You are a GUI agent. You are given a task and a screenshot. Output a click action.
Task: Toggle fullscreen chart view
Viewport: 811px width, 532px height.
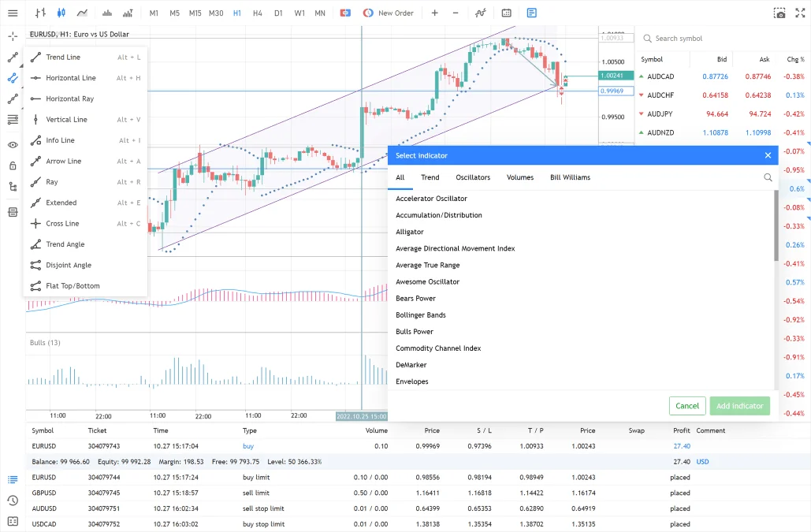tap(800, 13)
